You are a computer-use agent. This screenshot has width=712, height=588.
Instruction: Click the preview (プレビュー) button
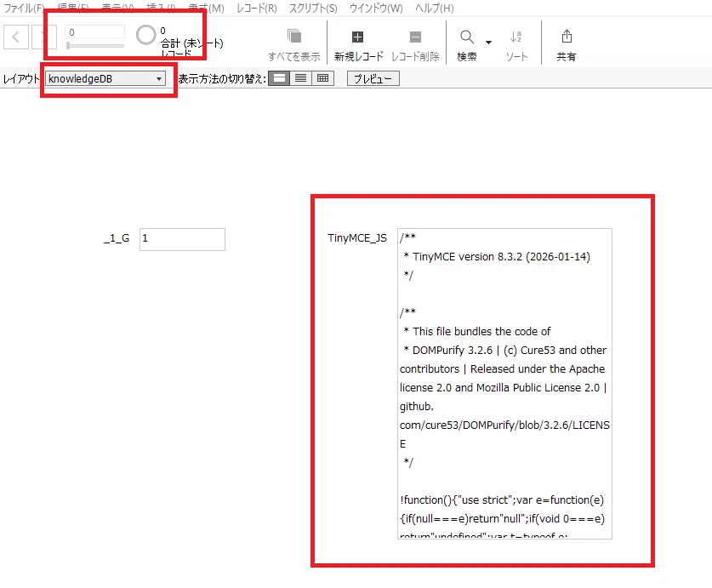tap(373, 78)
